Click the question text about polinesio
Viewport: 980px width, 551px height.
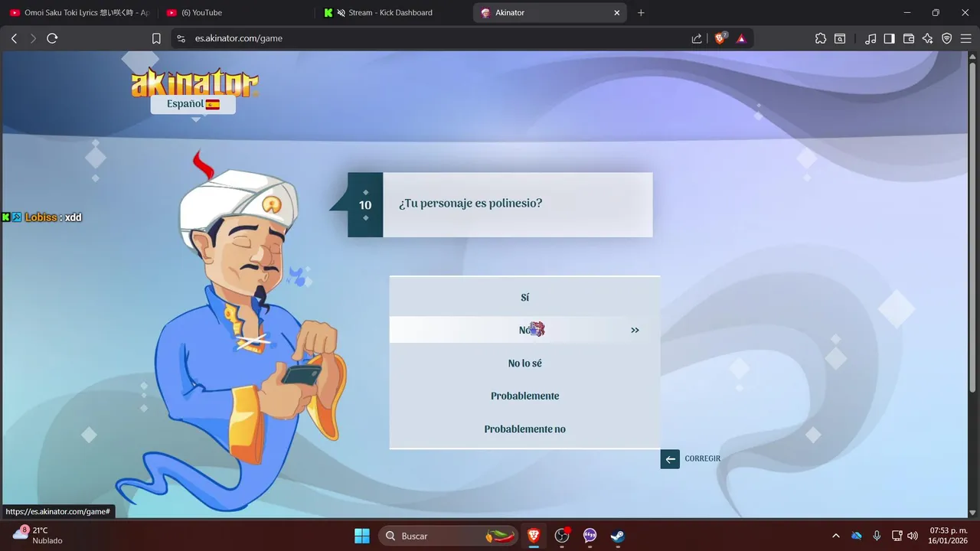[470, 204]
